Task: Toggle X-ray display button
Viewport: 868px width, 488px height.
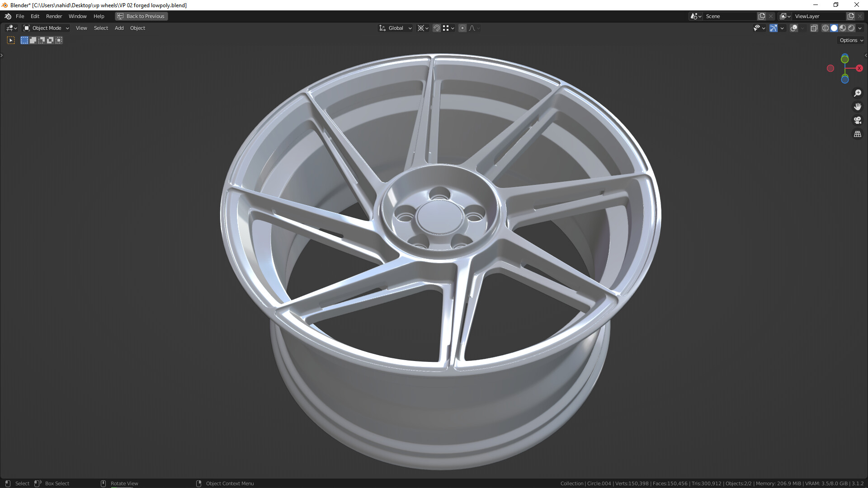Action: pyautogui.click(x=814, y=28)
